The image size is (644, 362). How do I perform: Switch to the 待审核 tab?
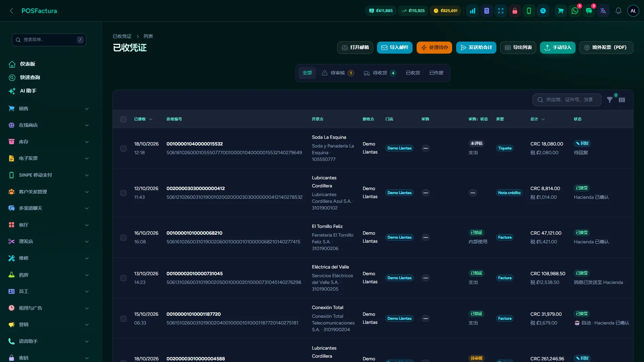pyautogui.click(x=338, y=73)
